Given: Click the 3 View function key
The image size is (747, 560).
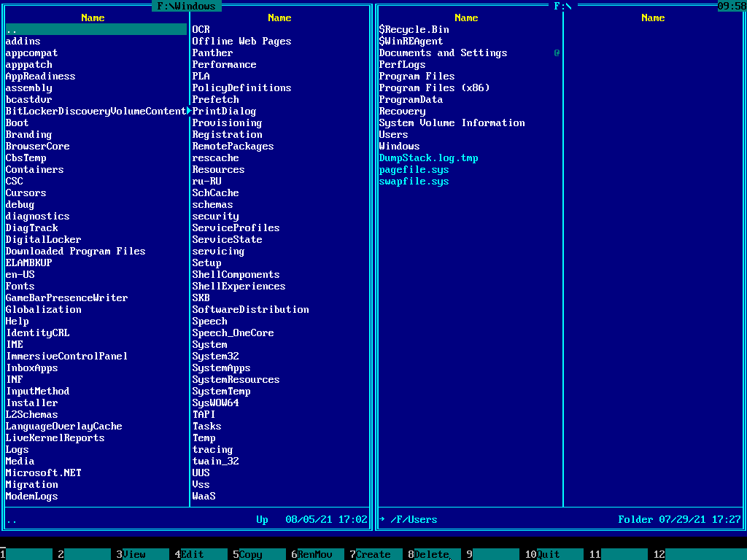Looking at the screenshot, I should pos(142,554).
